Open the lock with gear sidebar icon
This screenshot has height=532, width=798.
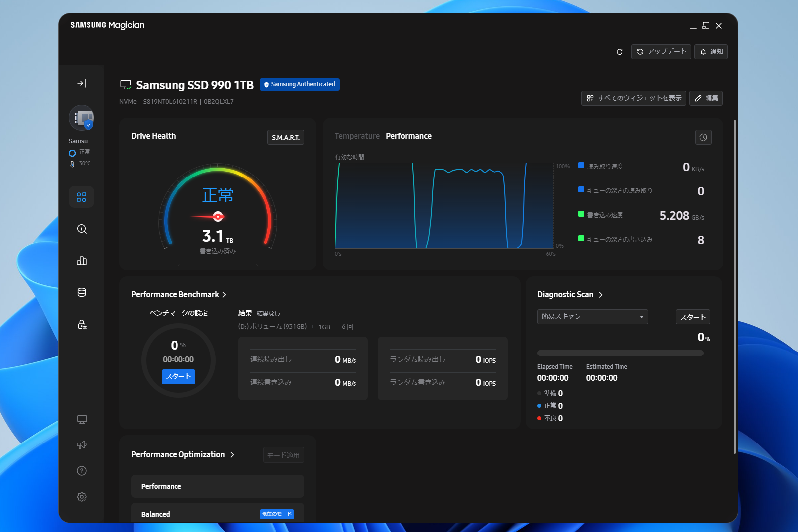coord(82,324)
